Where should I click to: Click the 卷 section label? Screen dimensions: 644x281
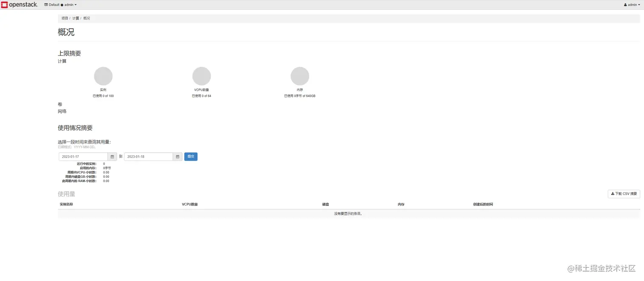pyautogui.click(x=60, y=104)
